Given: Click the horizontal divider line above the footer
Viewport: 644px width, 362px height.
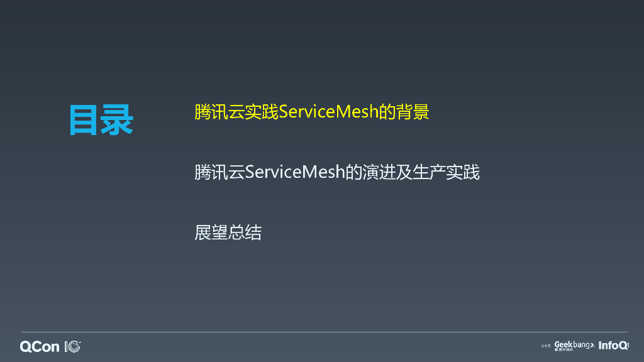Looking at the screenshot, I should click(324, 332).
